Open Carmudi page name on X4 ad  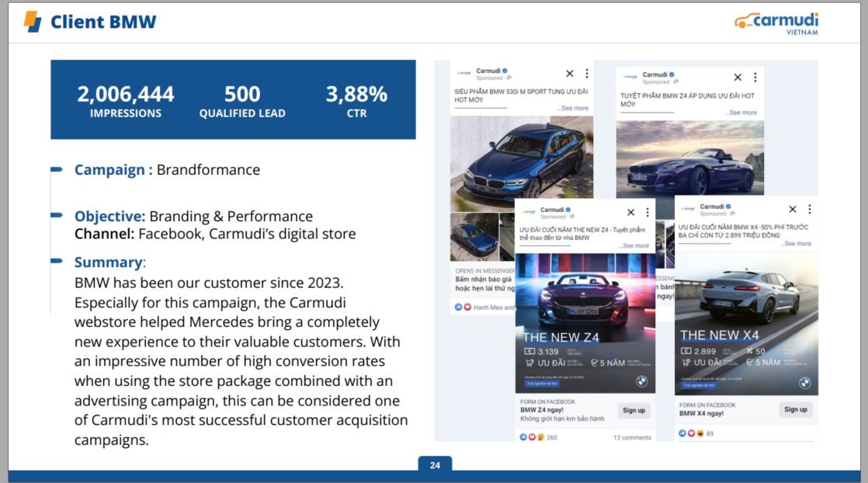(x=712, y=207)
